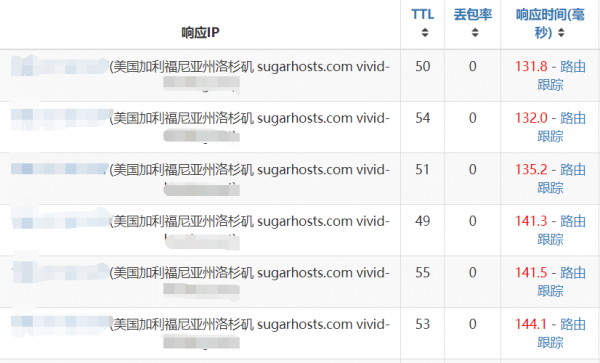Open 路由跟踪 for the 144.1 row

561,334
